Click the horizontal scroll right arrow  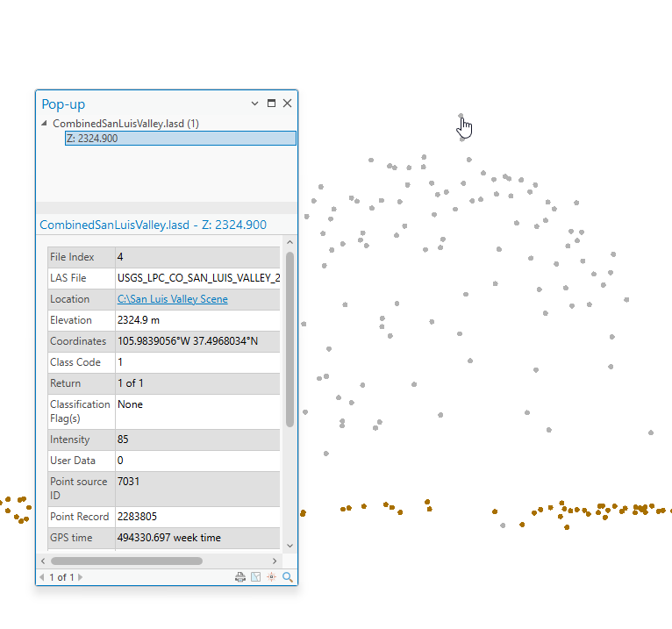click(275, 561)
